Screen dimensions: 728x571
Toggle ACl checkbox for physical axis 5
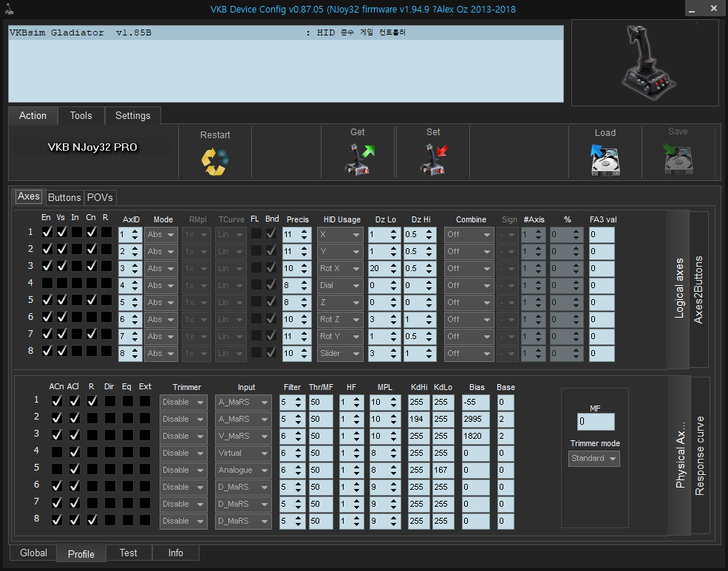click(75, 469)
